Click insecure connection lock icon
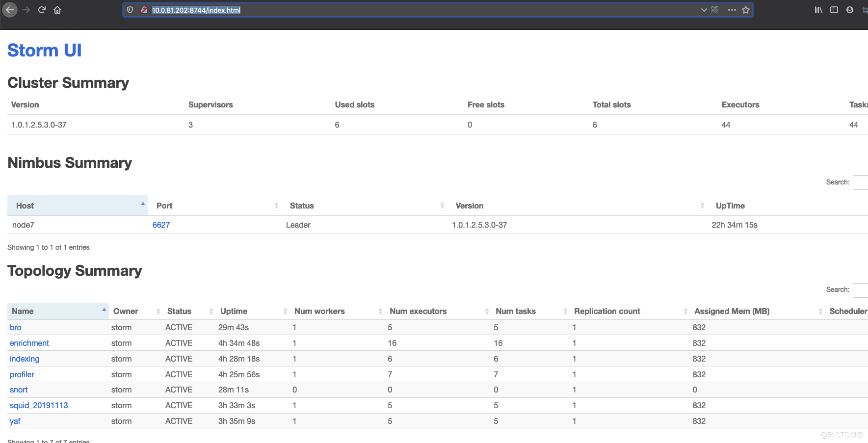Screen dimensions: 868x443 click(x=144, y=10)
